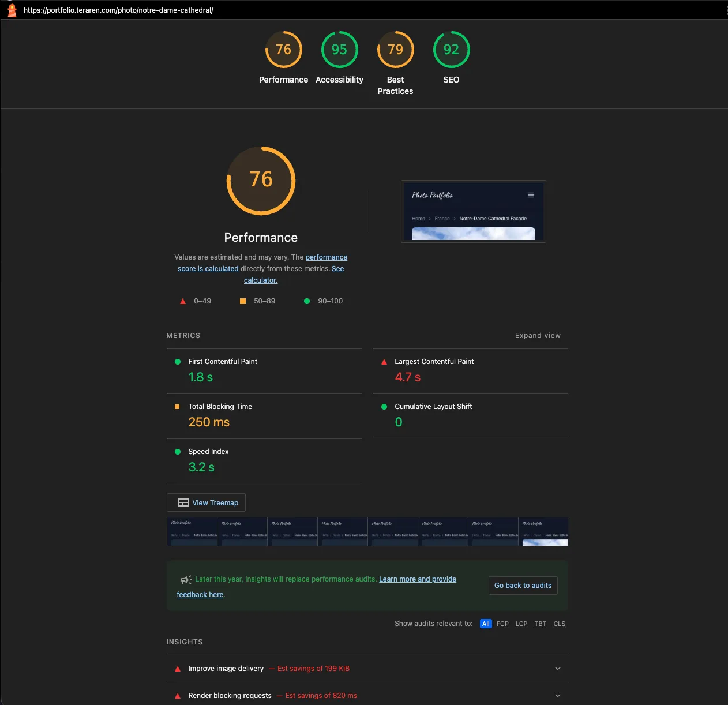The height and width of the screenshot is (705, 728).
Task: Click Go back to audits button
Action: point(523,586)
